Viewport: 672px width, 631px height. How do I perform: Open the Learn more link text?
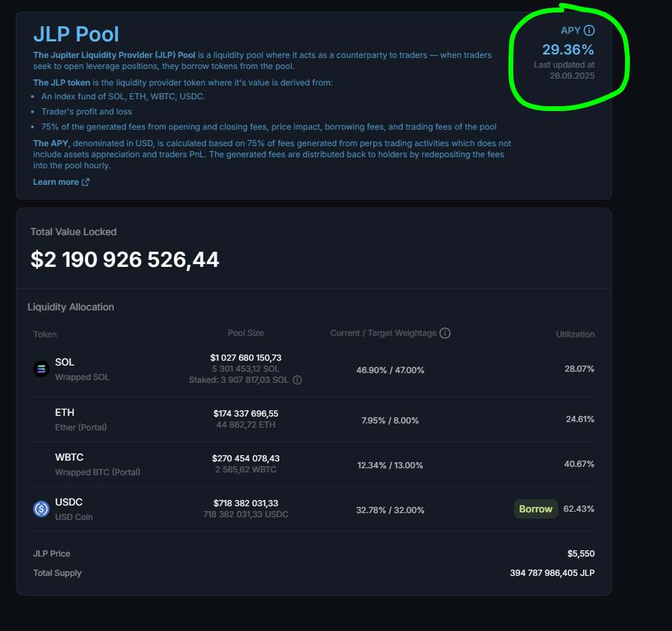(56, 182)
